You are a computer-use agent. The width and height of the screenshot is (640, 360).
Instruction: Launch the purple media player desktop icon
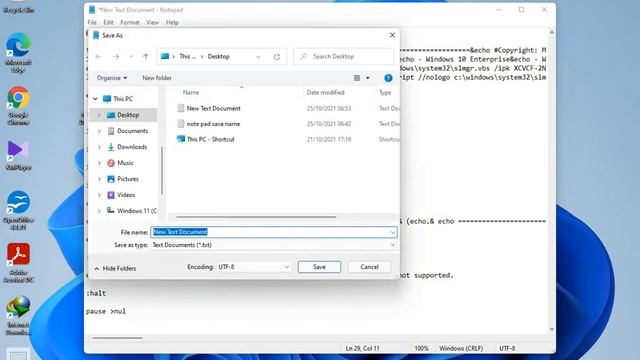pos(18,155)
